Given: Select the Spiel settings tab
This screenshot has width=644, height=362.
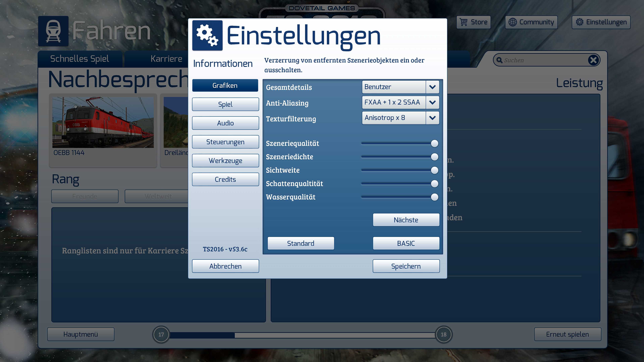Looking at the screenshot, I should point(225,104).
